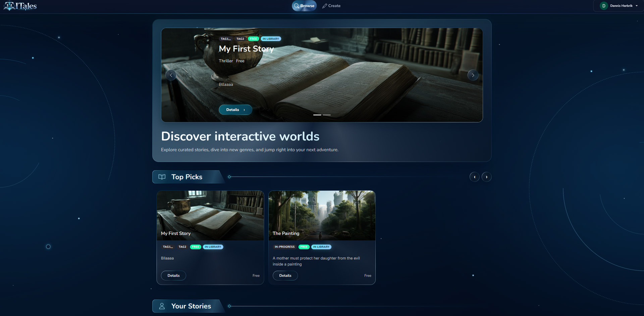
Task: Click the book icon beside Top Picks
Action: point(162,177)
